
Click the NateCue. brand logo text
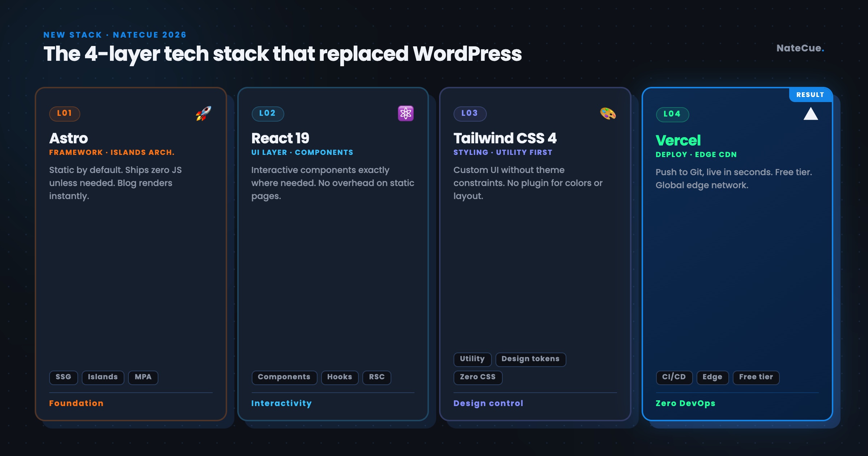[800, 48]
